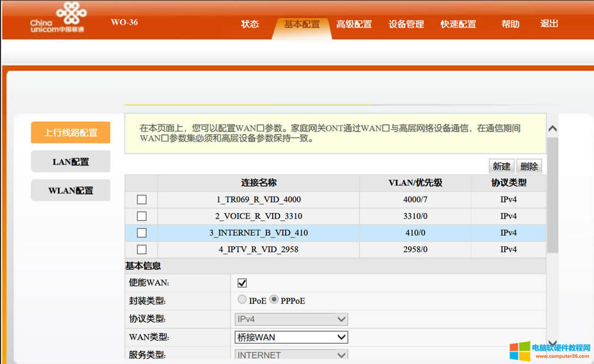Open LAN配置 in the sidebar

point(71,162)
